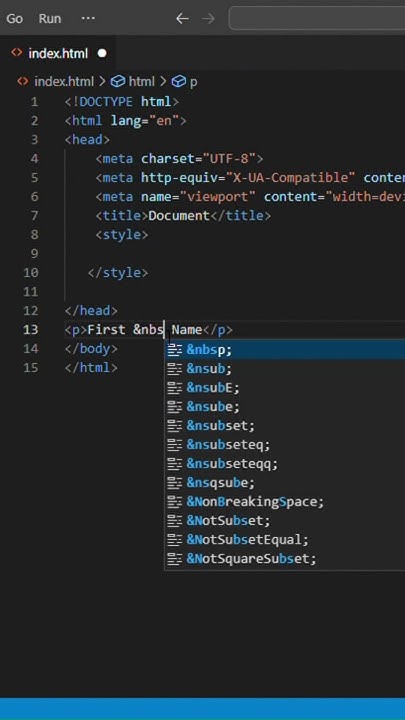The height and width of the screenshot is (720, 405).
Task: Choose the &NotSubset; suggestion
Action: [285, 521]
